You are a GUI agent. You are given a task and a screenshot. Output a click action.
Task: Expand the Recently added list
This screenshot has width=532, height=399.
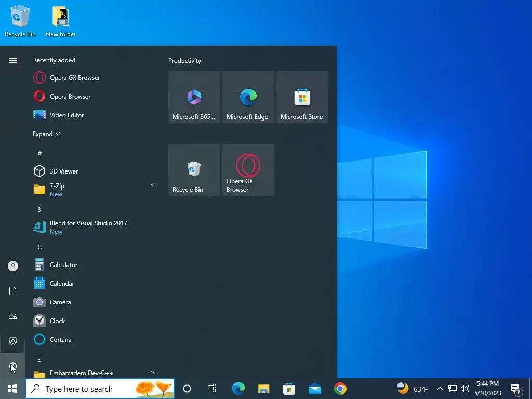46,134
